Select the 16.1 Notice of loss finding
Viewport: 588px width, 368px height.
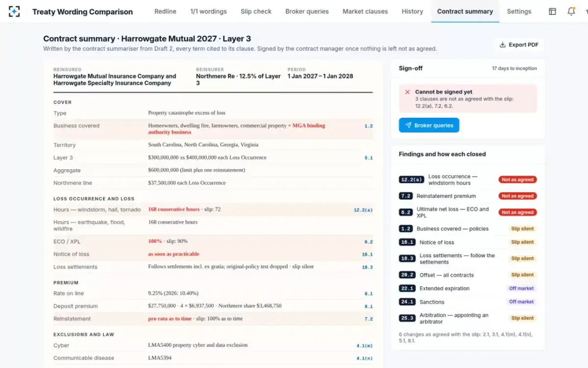click(x=468, y=242)
